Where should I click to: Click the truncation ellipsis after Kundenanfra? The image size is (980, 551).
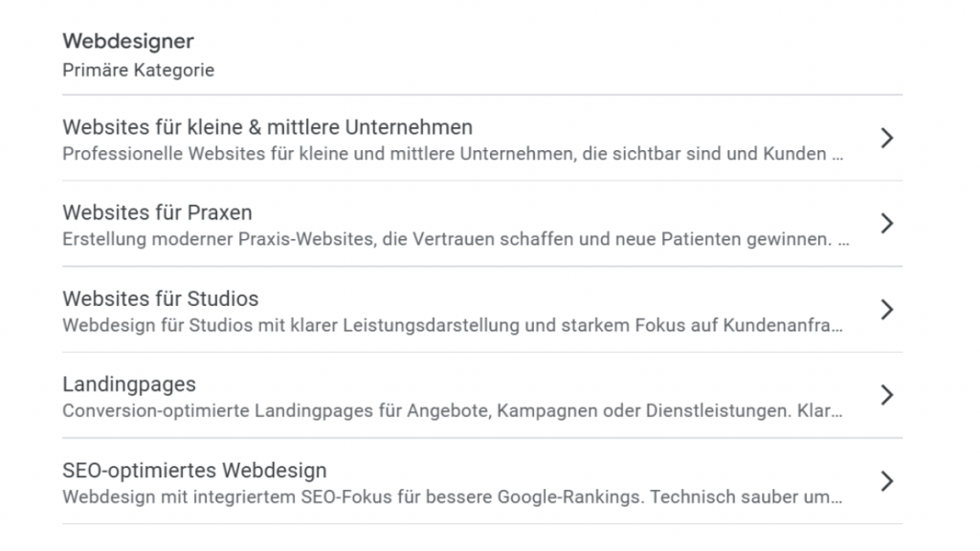point(838,327)
